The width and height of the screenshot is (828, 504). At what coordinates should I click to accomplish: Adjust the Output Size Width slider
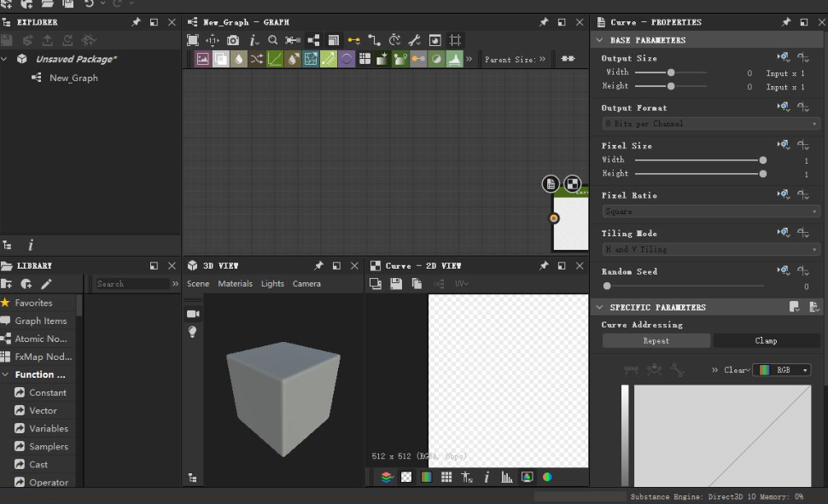(x=671, y=72)
